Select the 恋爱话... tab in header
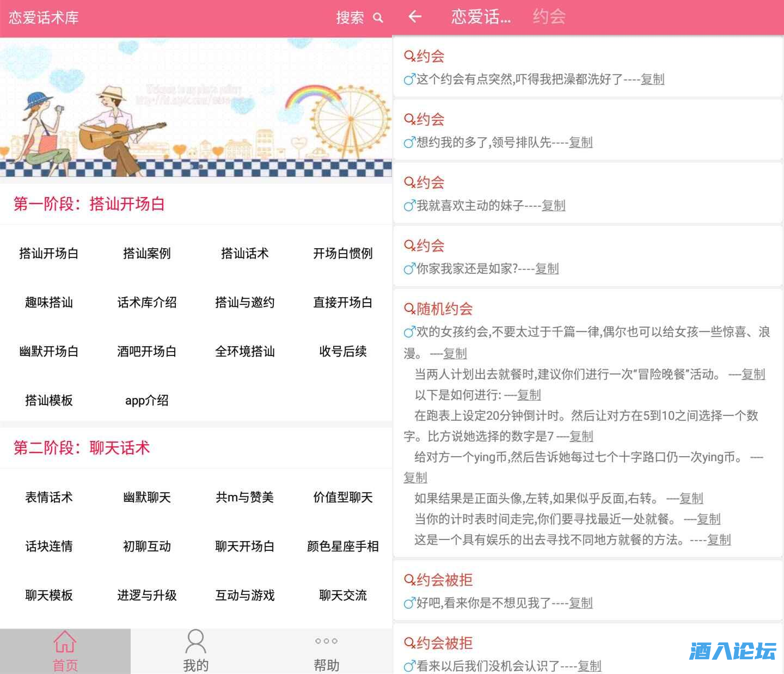The width and height of the screenshot is (784, 674). 481,17
